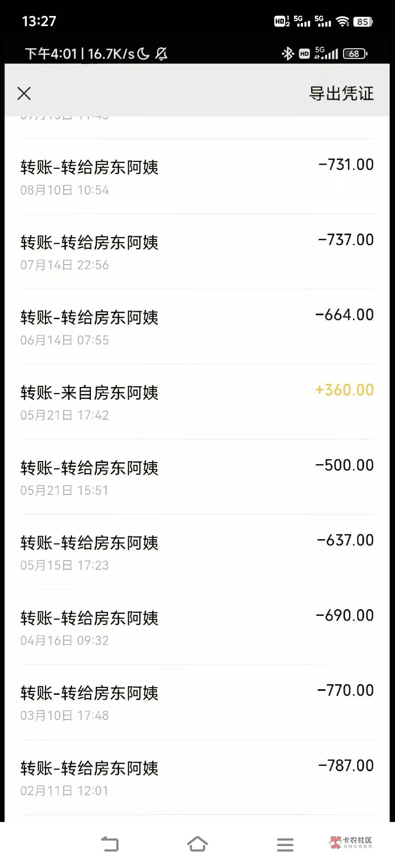Tap the Wi-Fi status icon
The image size is (395, 868).
click(342, 22)
